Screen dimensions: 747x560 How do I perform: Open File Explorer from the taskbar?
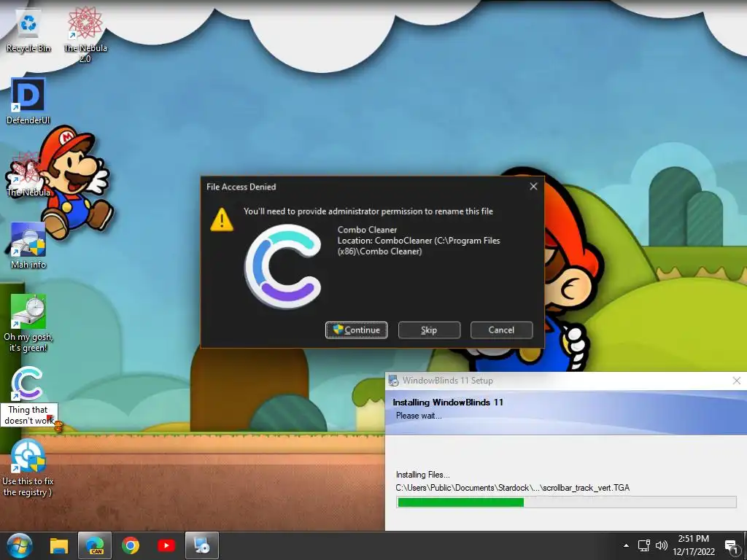59,545
